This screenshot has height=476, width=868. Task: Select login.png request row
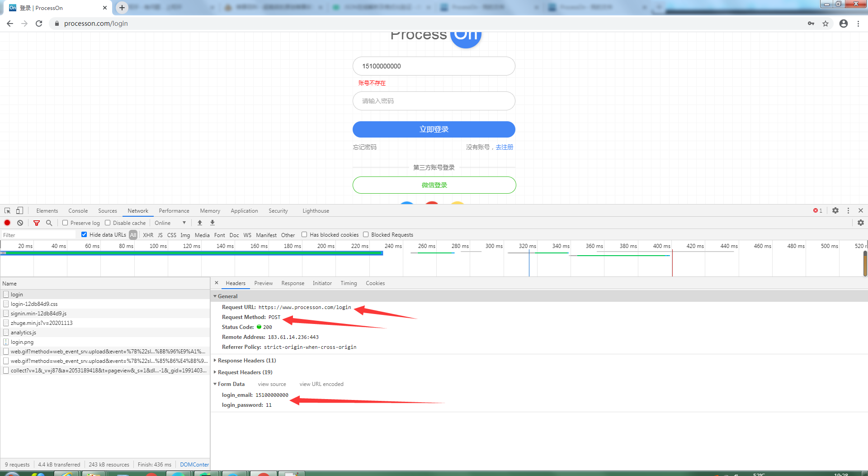click(x=105, y=342)
